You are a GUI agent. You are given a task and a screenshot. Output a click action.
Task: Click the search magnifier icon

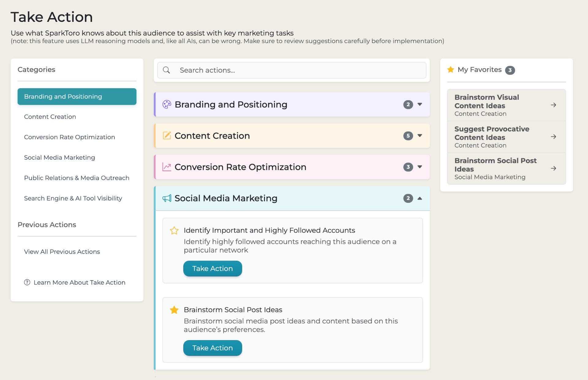point(166,70)
